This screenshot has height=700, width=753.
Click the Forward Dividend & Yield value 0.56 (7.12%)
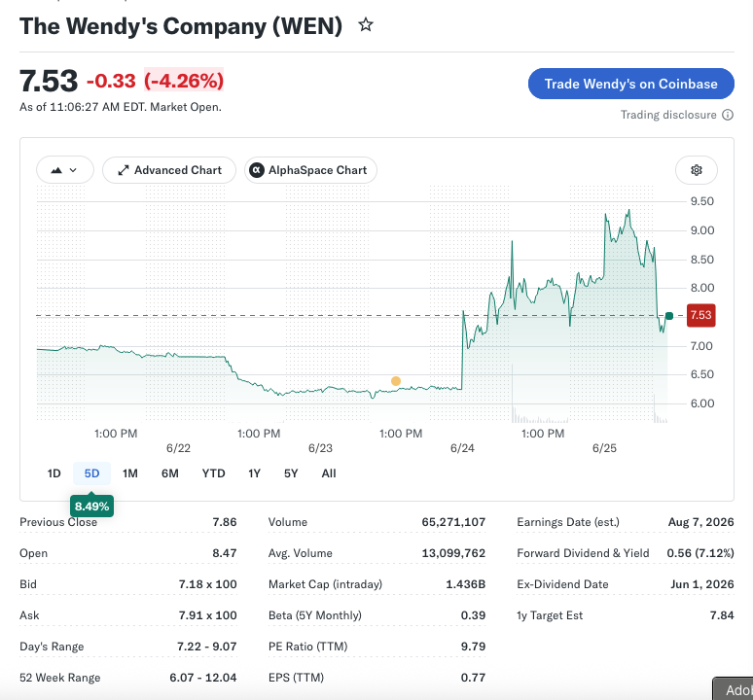point(700,553)
